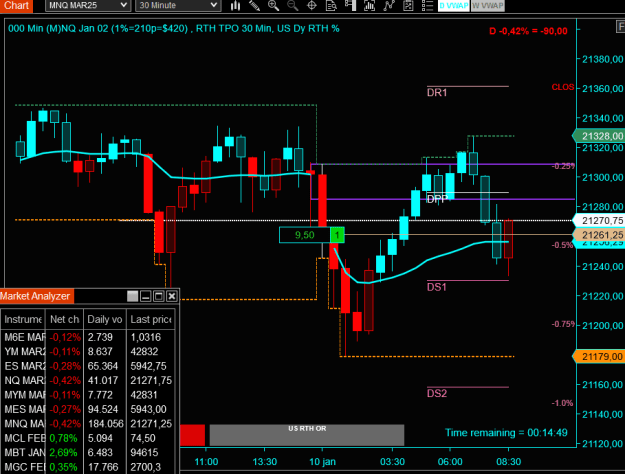The image size is (625, 474).
Task: Select the M6E MAR instrument row
Action: [88, 337]
